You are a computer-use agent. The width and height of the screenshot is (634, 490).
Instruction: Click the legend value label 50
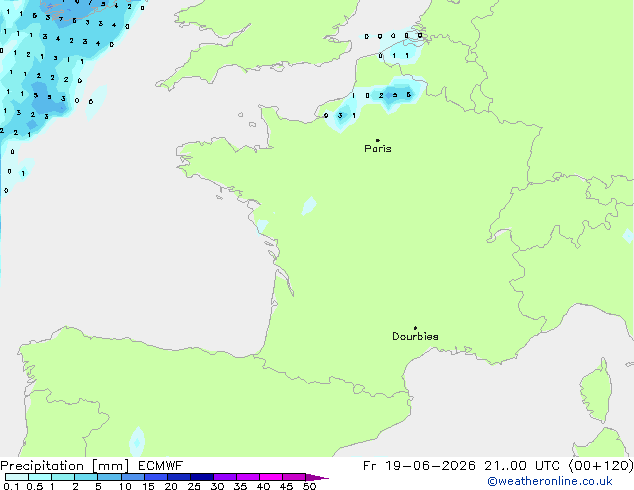coord(309,486)
